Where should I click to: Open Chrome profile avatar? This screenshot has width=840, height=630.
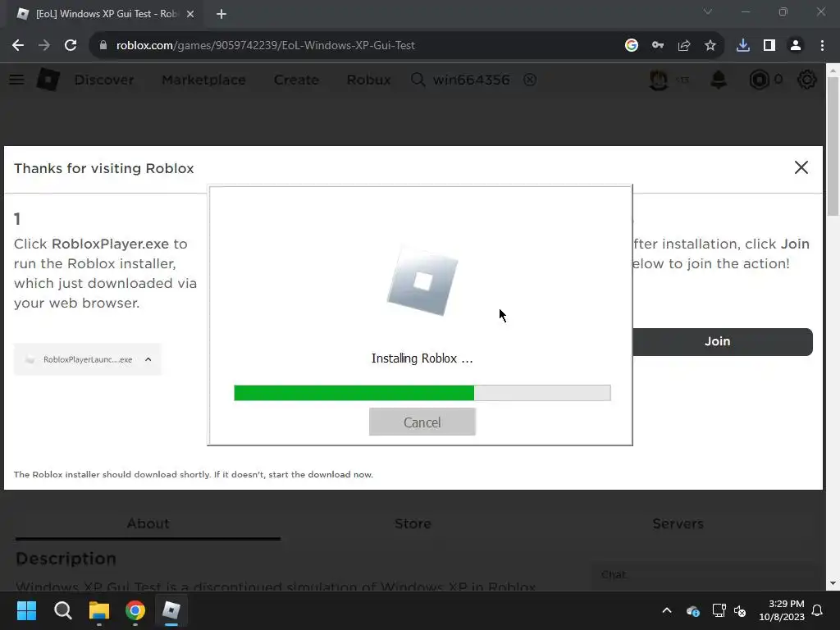(796, 46)
